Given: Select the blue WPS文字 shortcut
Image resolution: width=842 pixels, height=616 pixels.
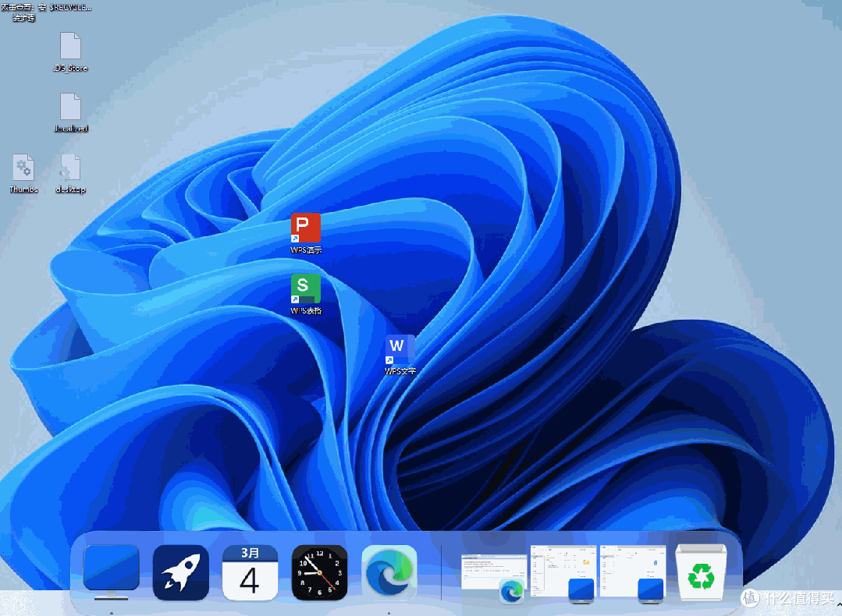Looking at the screenshot, I should coord(400,349).
